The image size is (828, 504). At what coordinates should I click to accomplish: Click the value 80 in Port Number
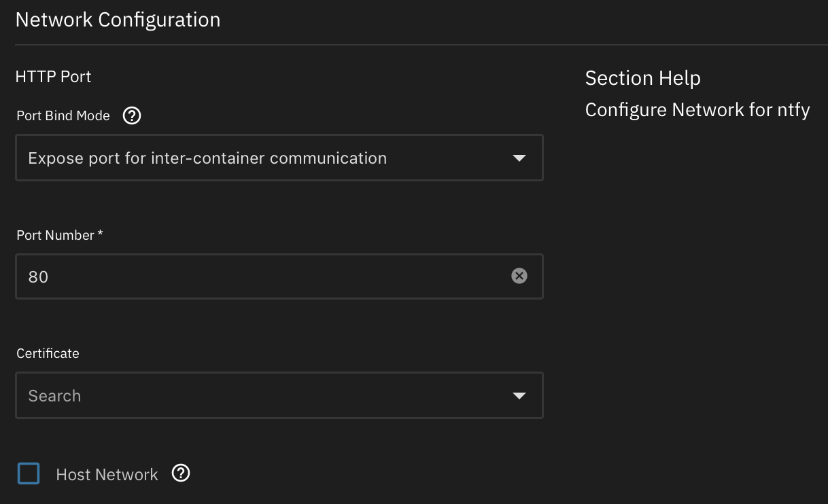click(x=38, y=277)
